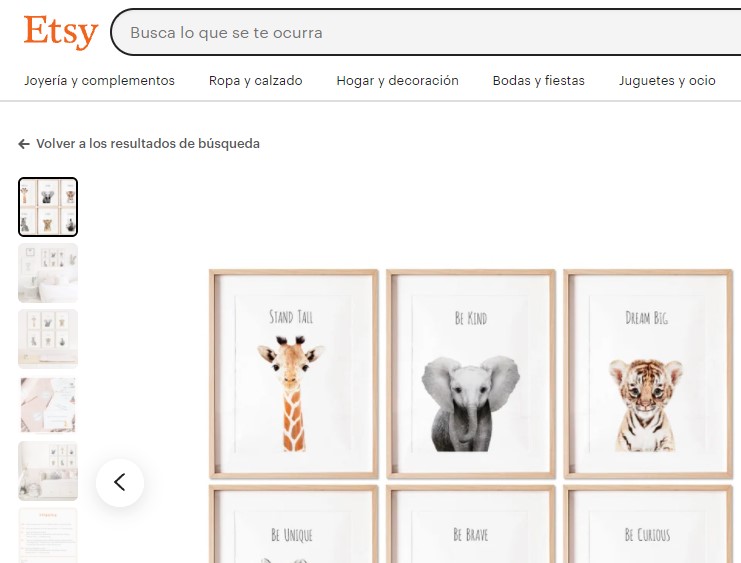Select the fourth thumbnail with pink flat lay
Viewport: 741px width, 563px height.
click(x=48, y=405)
